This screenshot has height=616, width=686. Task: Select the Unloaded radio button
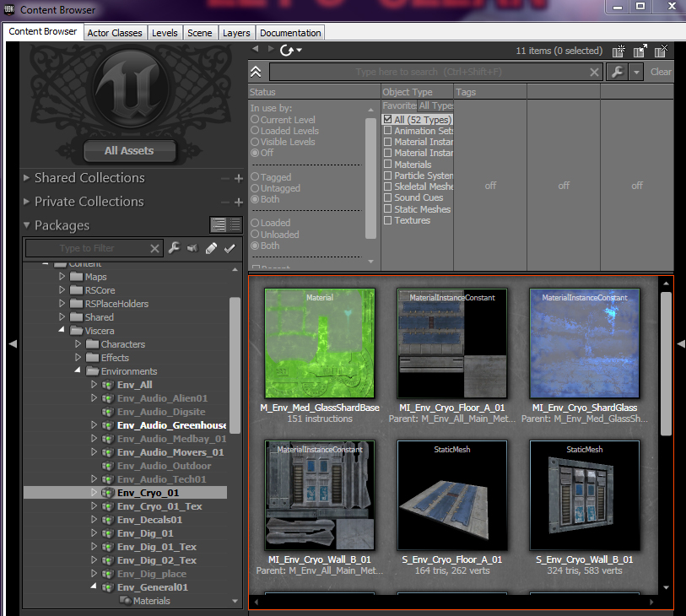click(255, 234)
